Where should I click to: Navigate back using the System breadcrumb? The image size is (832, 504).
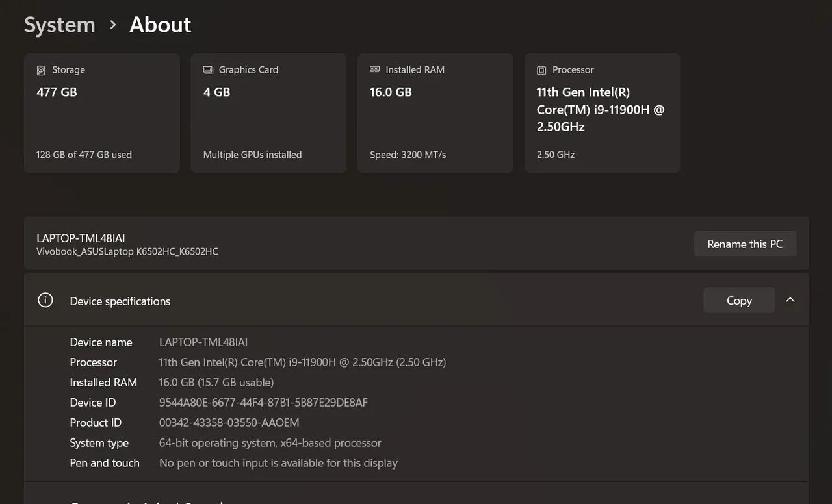pyautogui.click(x=59, y=25)
